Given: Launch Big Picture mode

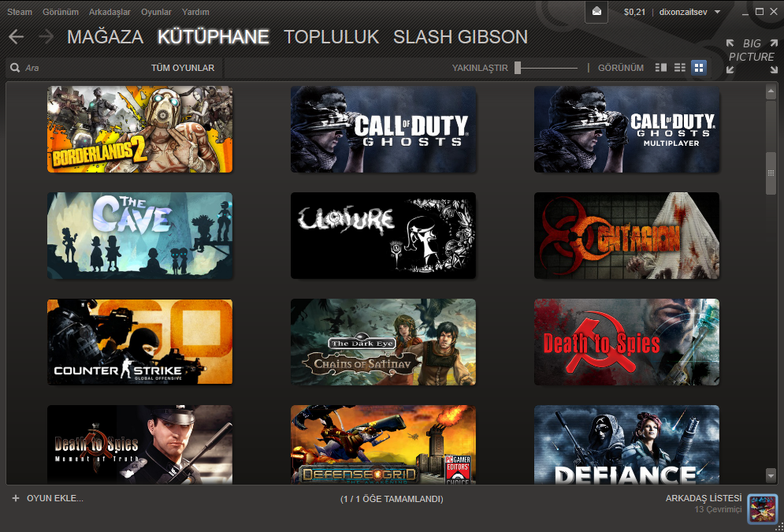Looking at the screenshot, I should (x=751, y=57).
